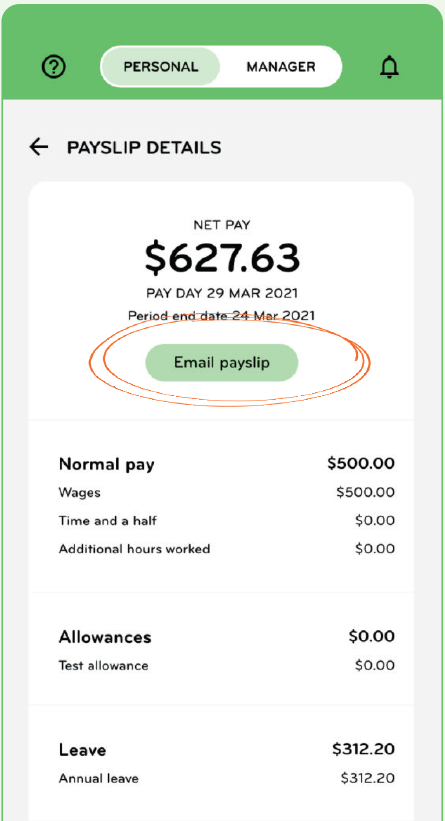Select the Additional hours worked row
This screenshot has width=445, height=821.
pyautogui.click(x=227, y=549)
